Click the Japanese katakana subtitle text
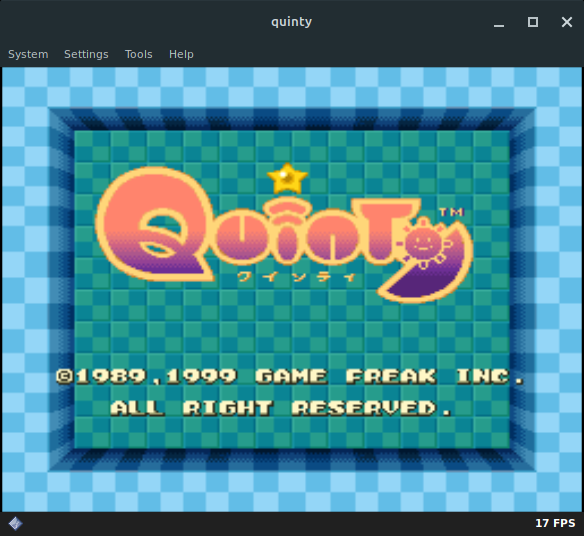 coord(297,276)
